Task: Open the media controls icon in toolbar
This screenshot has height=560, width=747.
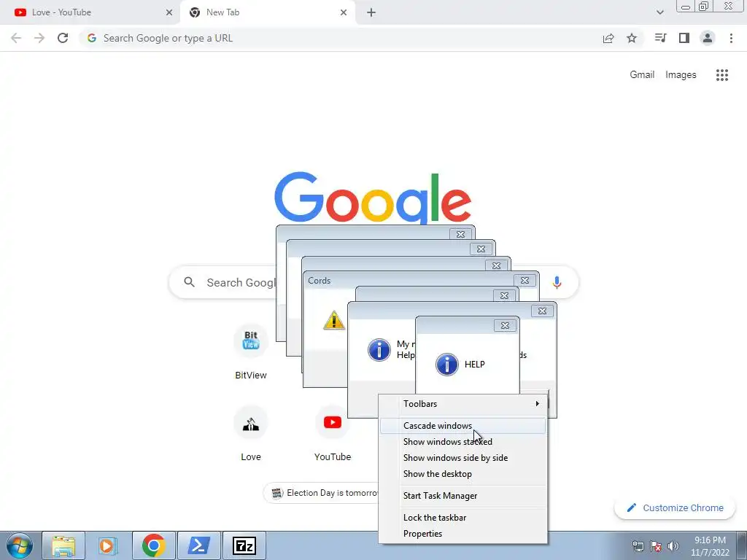Action: click(x=660, y=38)
